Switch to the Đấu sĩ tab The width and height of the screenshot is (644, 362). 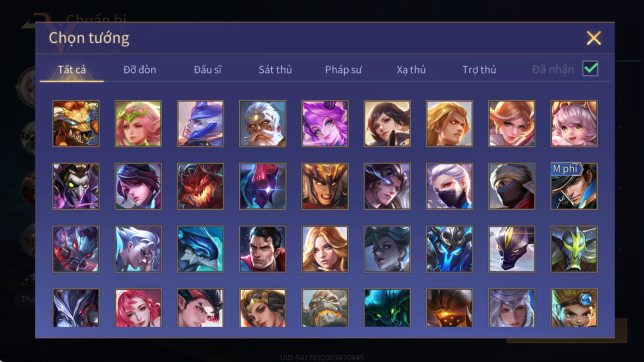[x=207, y=70]
